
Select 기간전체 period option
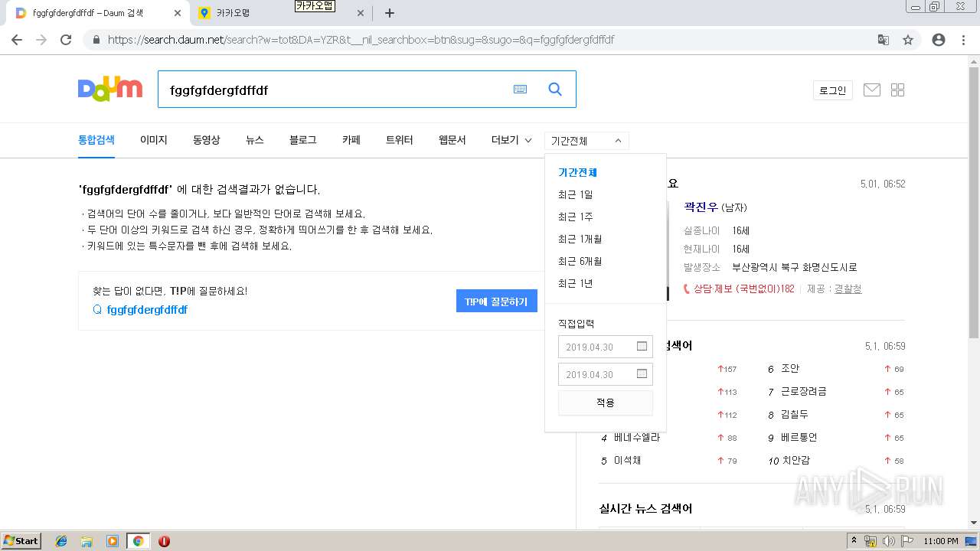tap(577, 173)
